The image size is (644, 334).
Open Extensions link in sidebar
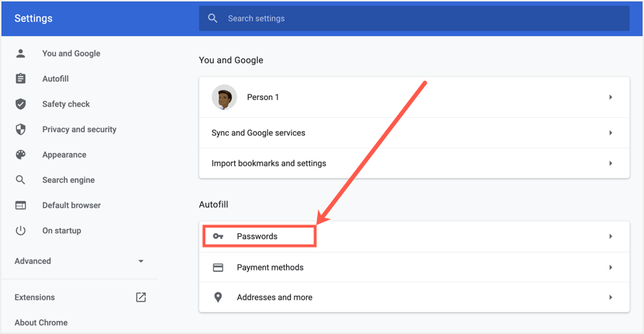click(x=35, y=297)
